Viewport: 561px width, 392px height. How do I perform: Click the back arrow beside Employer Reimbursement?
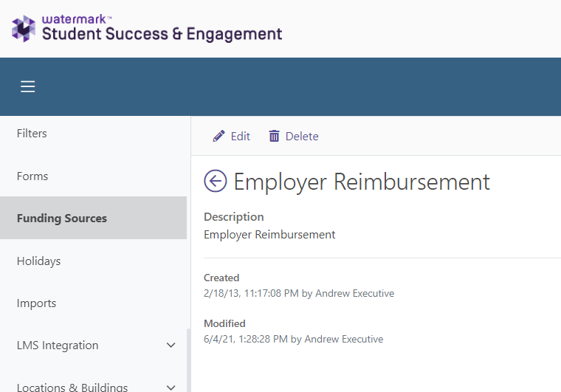pos(216,181)
